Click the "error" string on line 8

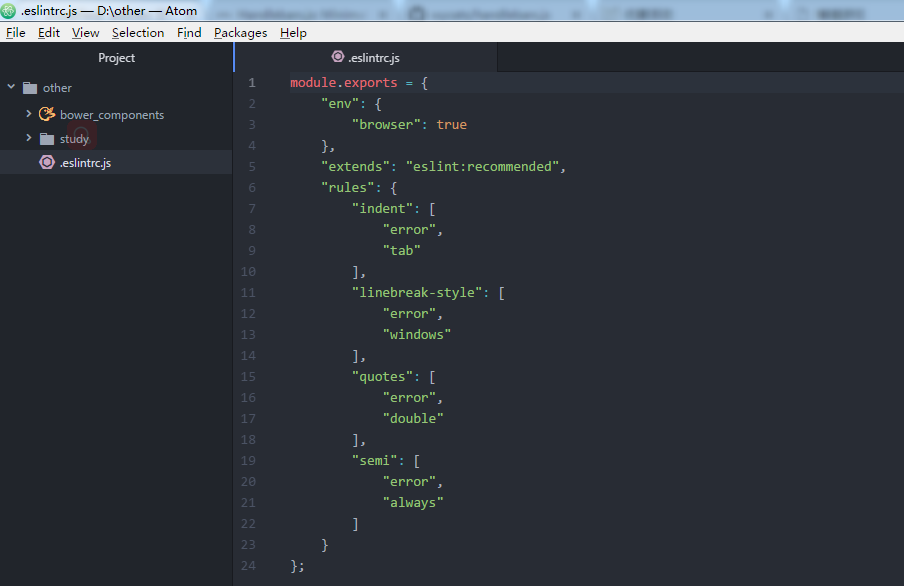click(x=409, y=230)
